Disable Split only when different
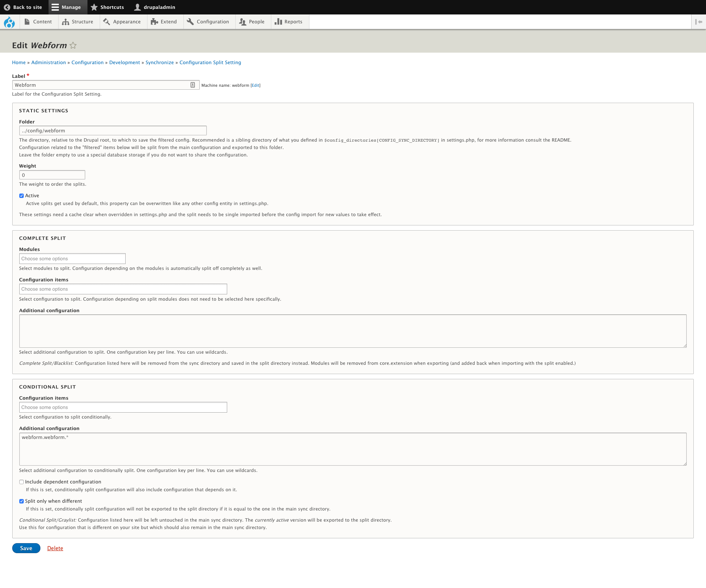Image resolution: width=706 pixels, height=588 pixels. pos(21,501)
